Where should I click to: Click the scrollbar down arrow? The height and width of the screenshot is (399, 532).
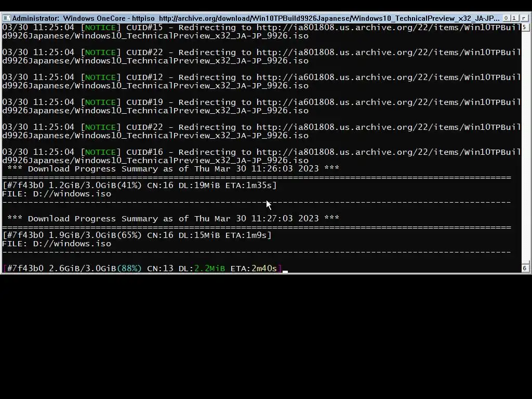click(x=525, y=268)
